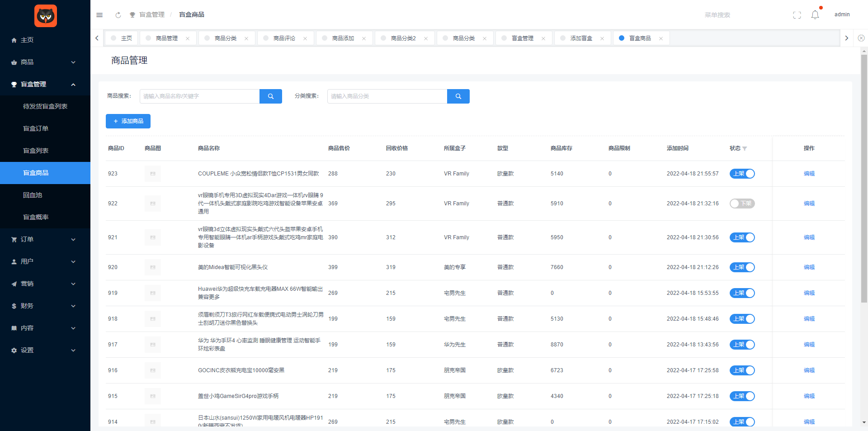Screen dimensions: 868x431
Task: Collapse the 盲盒管理 sidebar section
Action: coord(45,84)
